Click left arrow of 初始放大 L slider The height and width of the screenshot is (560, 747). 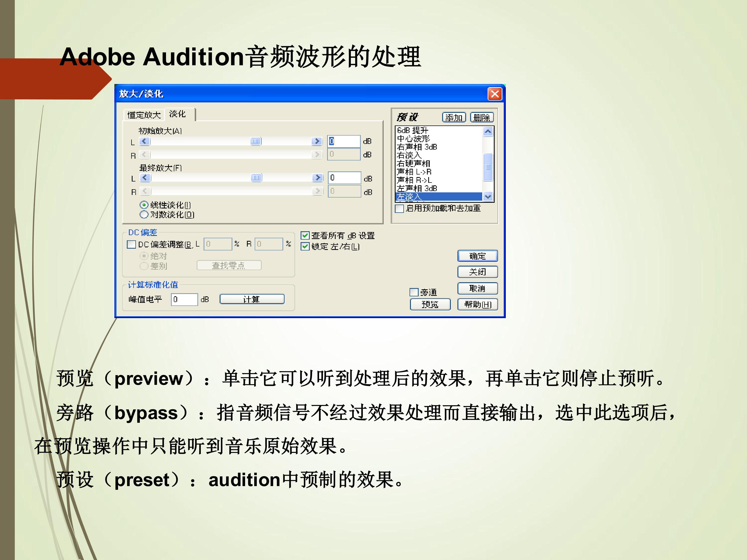click(x=144, y=141)
